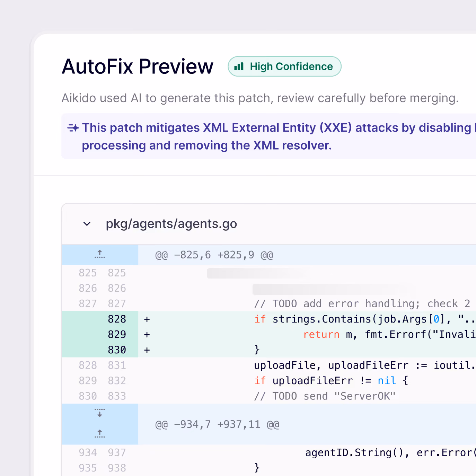The height and width of the screenshot is (476, 476).
Task: Click the plus marker on added line 828
Action: 147,319
